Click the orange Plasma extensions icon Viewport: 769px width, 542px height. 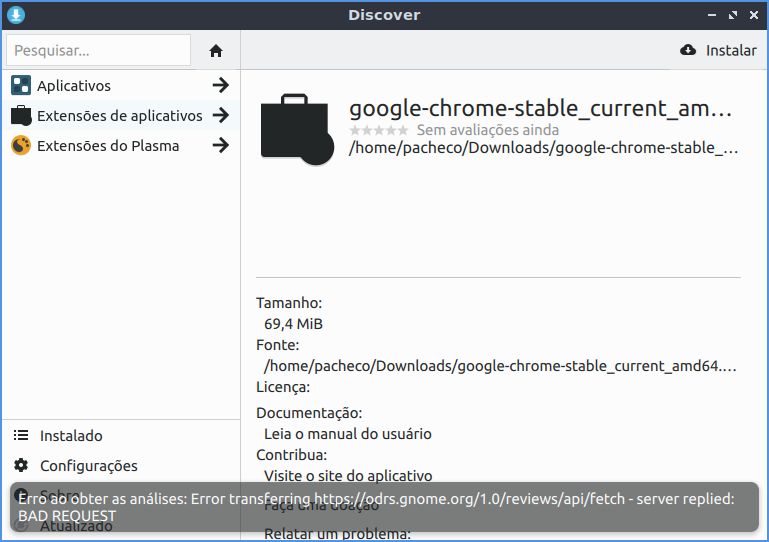click(21, 146)
